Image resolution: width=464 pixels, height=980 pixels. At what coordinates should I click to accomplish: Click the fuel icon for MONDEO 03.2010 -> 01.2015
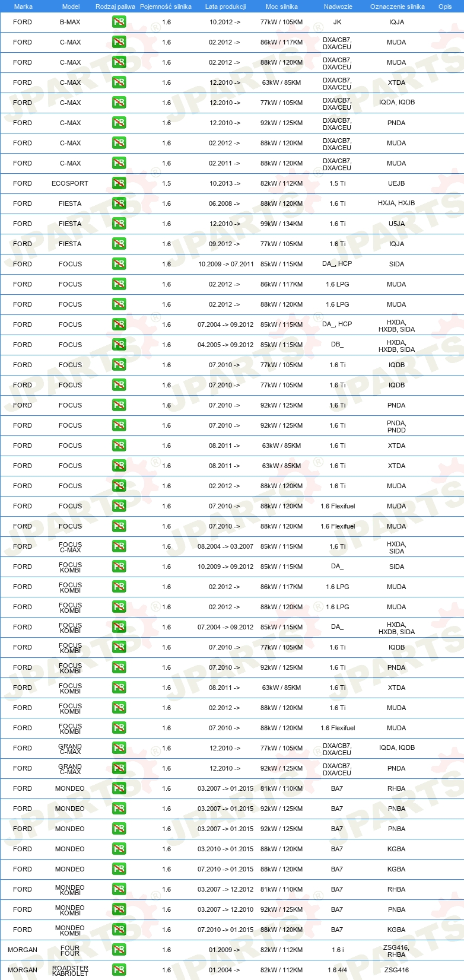pyautogui.click(x=119, y=849)
